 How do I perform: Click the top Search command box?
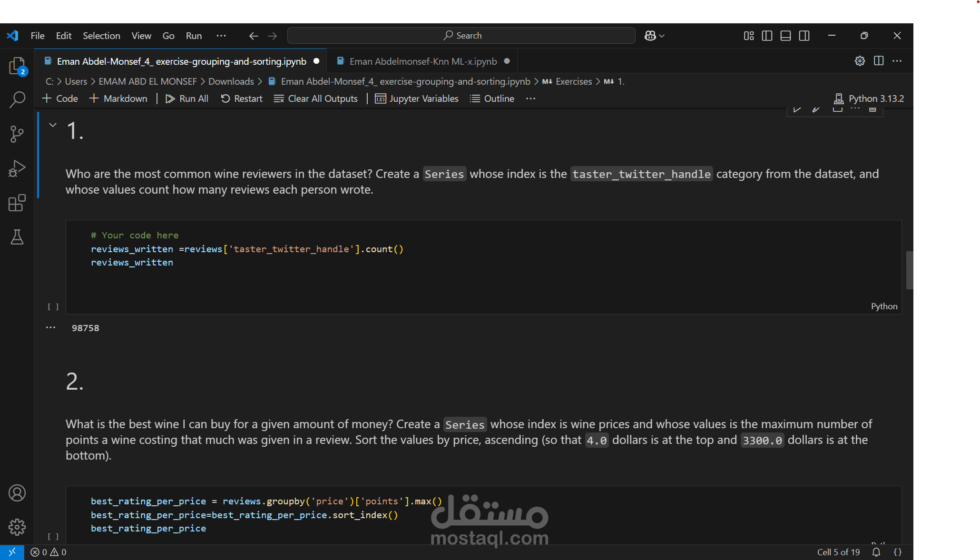point(461,36)
